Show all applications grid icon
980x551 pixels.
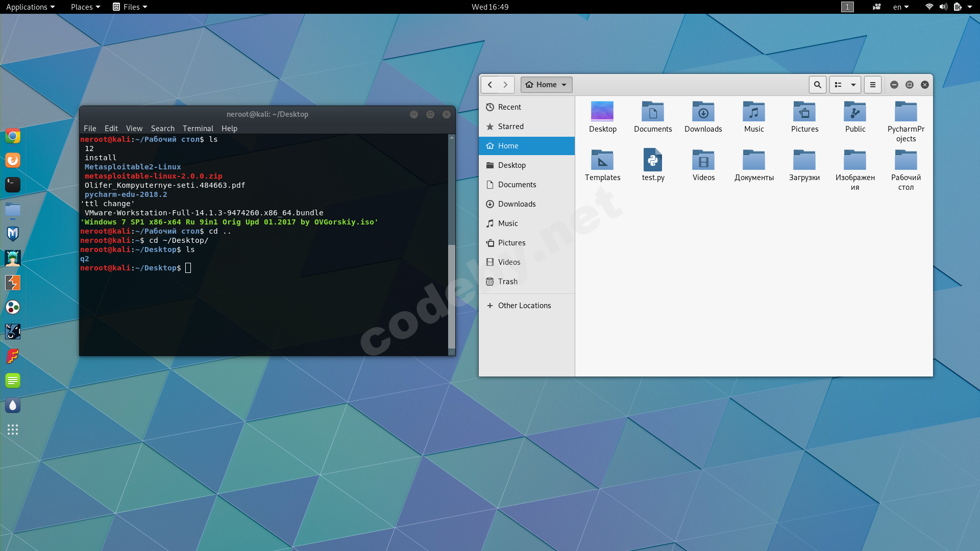pos(13,430)
